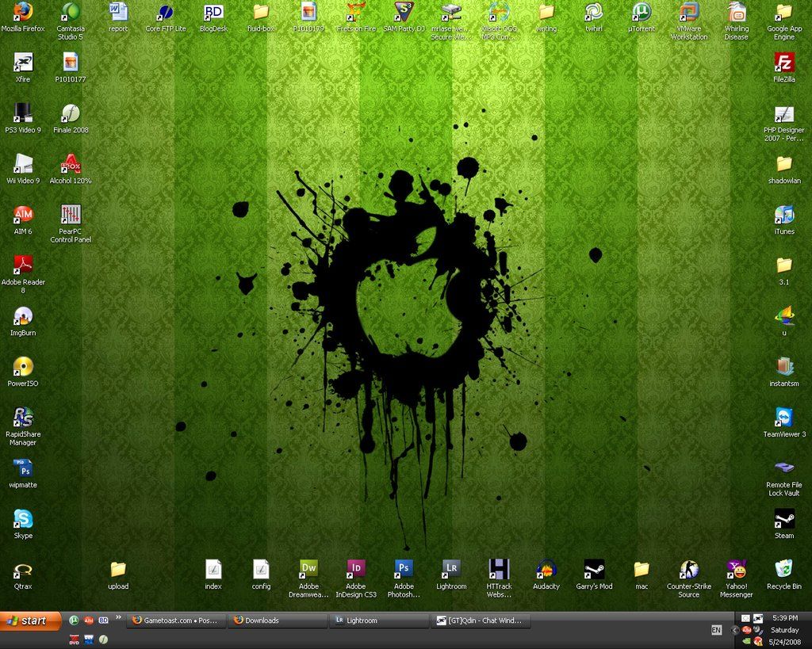Open the BlogDesk desktop icon
Viewport: 812px width, 649px height.
(213, 17)
